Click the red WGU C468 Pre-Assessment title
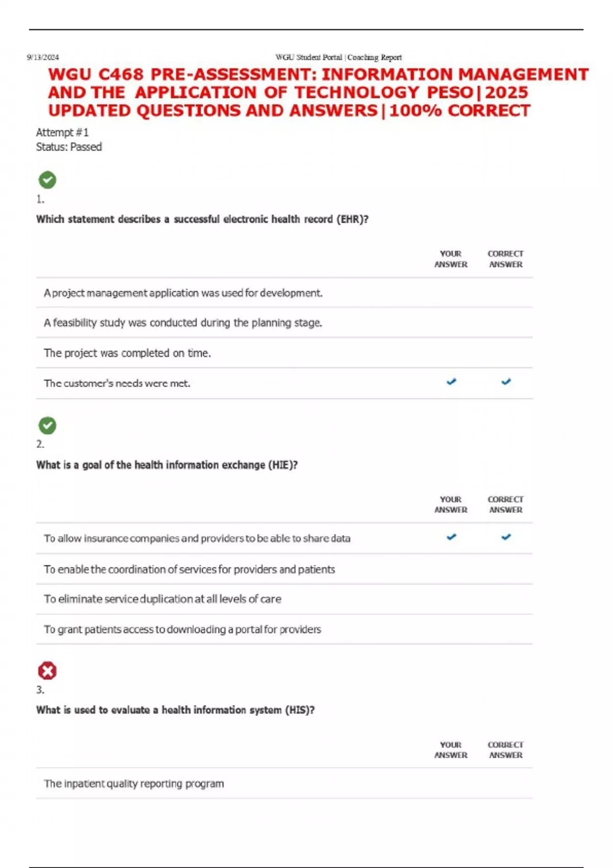 317,92
